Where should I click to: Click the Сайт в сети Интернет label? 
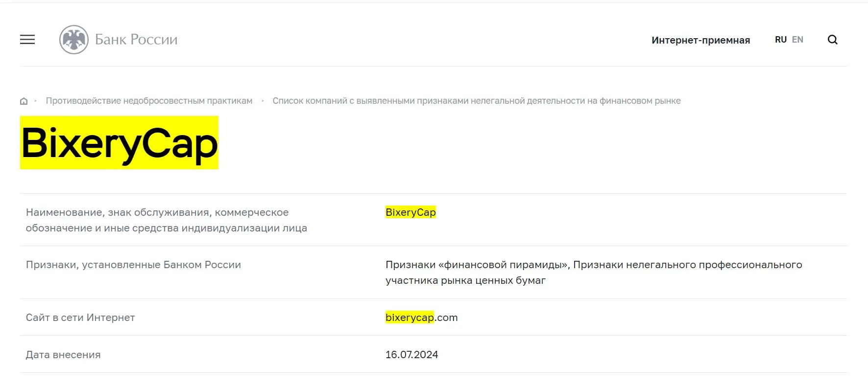pyautogui.click(x=80, y=318)
